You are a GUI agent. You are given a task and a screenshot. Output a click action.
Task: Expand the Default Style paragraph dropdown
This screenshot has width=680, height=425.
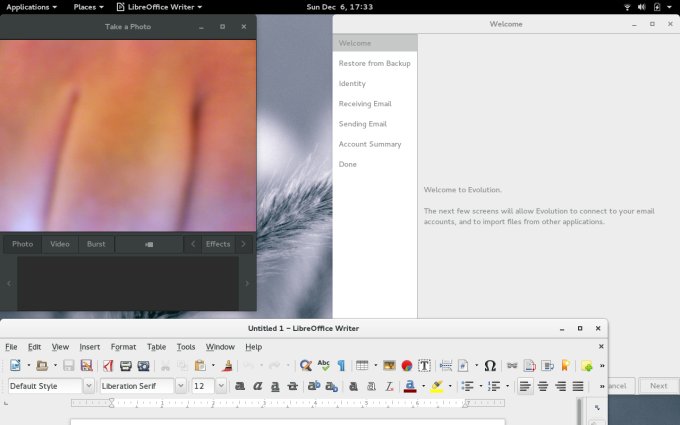88,386
